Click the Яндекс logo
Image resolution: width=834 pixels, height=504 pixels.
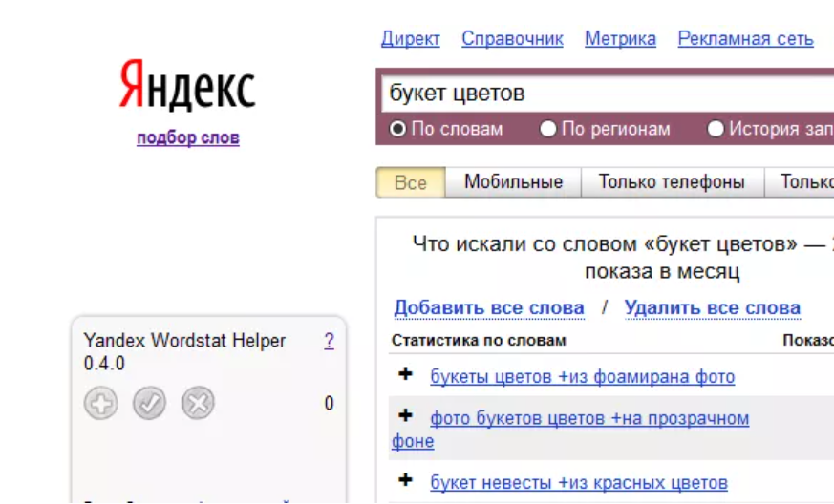[187, 85]
